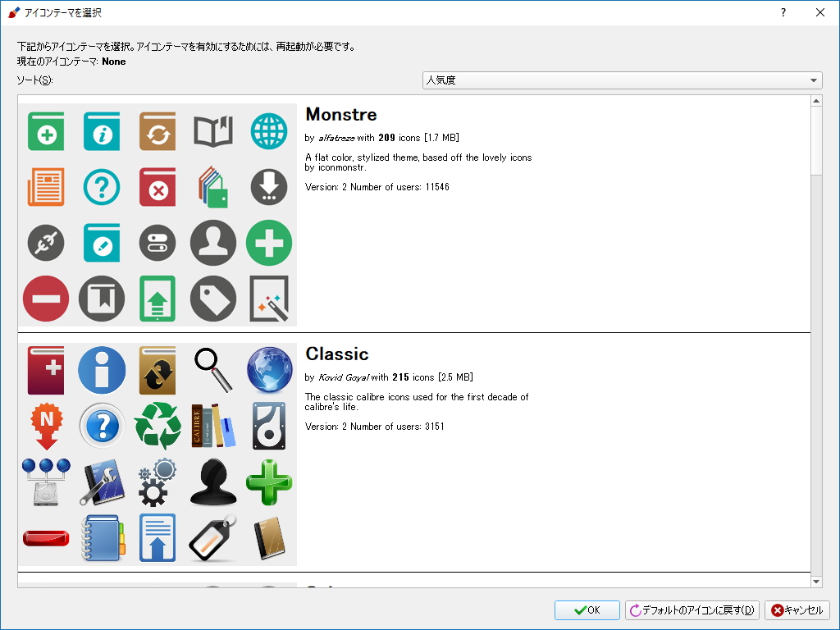This screenshot has width=840, height=630.
Task: Click Monstre green send-to-device icon
Action: pyautogui.click(x=157, y=299)
